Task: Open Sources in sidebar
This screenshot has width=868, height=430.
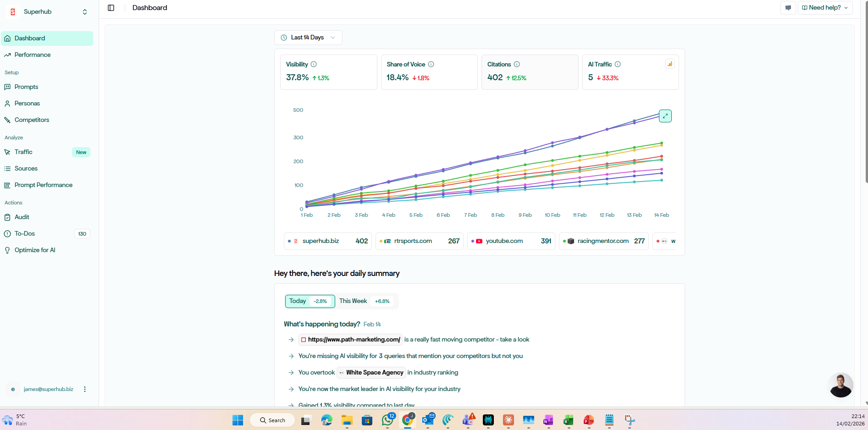Action: coord(47,169)
